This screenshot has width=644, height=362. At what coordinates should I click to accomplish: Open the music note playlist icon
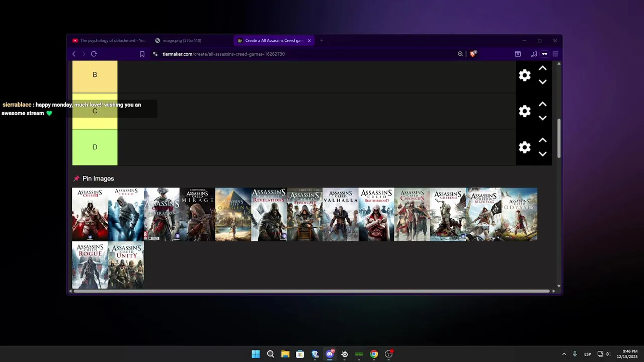pyautogui.click(x=534, y=54)
